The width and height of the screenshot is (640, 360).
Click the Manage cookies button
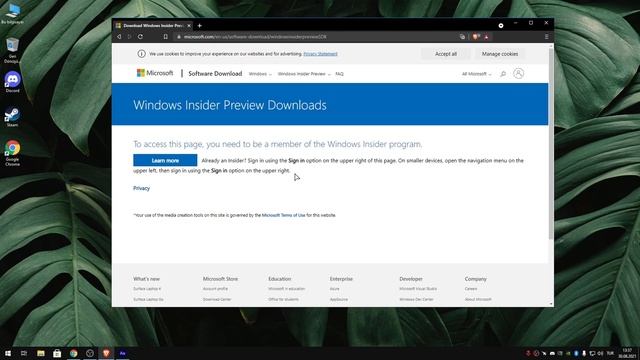500,54
